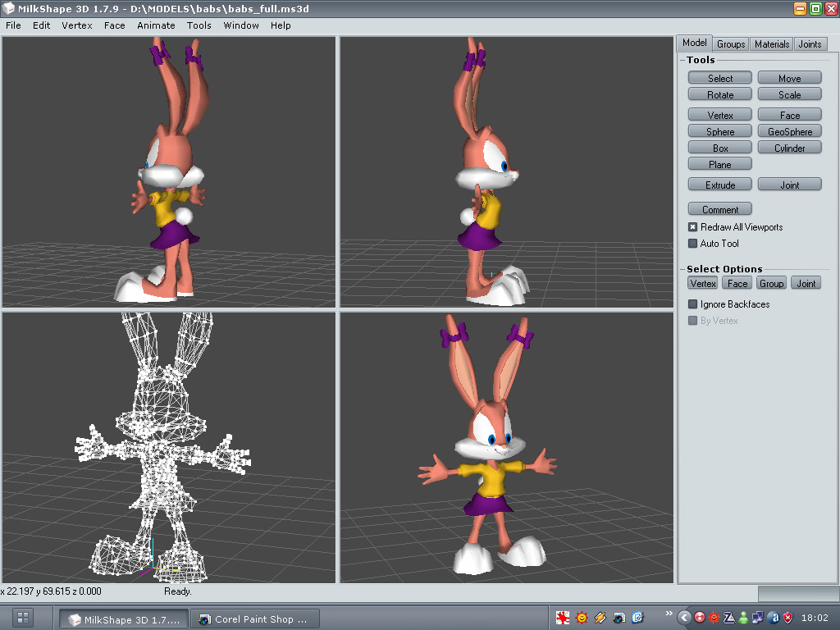Launch the camera photo quick launch icon
Viewport: 840px width, 630px height.
pyautogui.click(x=619, y=618)
